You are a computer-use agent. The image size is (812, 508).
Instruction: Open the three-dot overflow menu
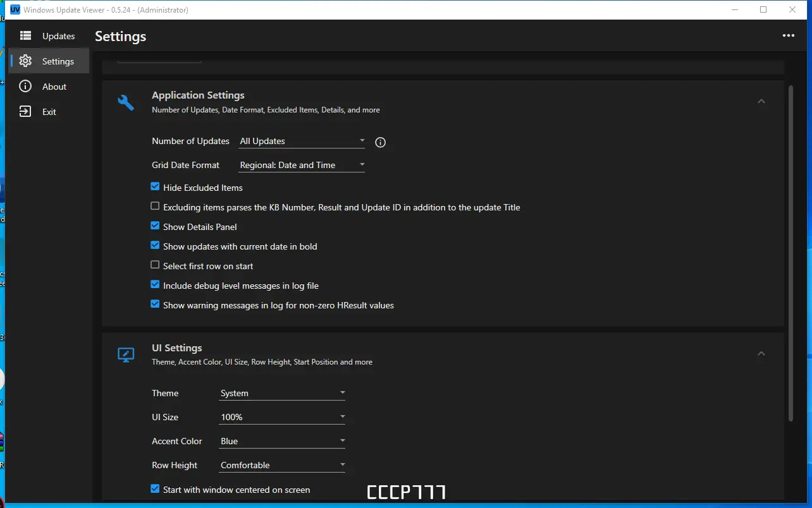(x=788, y=36)
